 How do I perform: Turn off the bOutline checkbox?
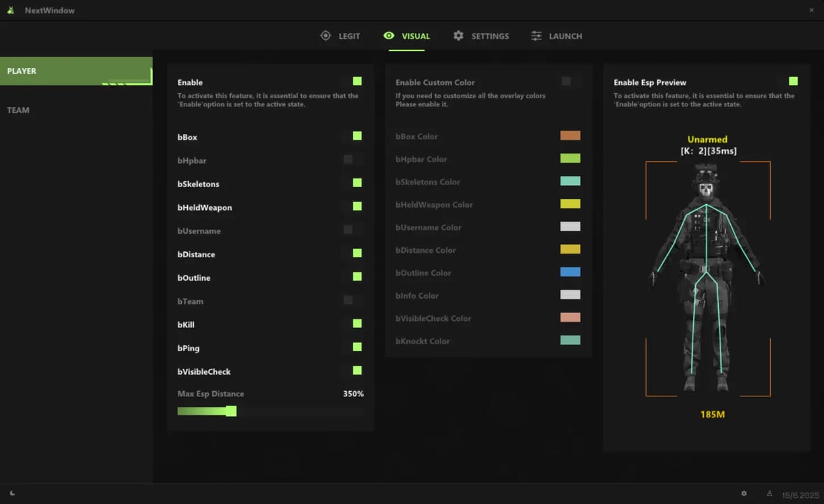[357, 277]
